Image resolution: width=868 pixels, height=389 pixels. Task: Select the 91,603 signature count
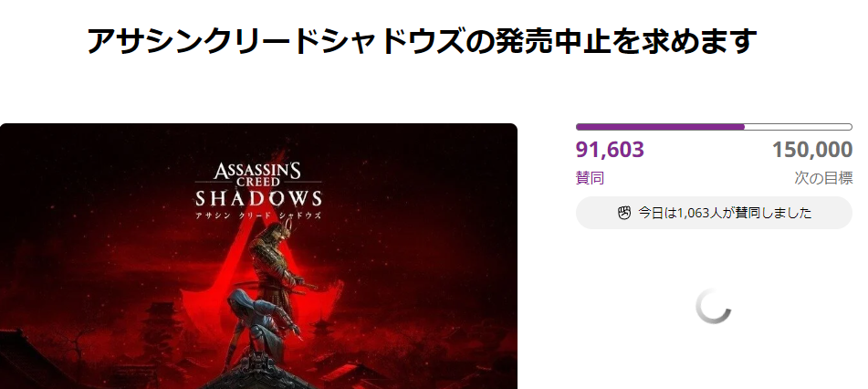[x=610, y=150]
